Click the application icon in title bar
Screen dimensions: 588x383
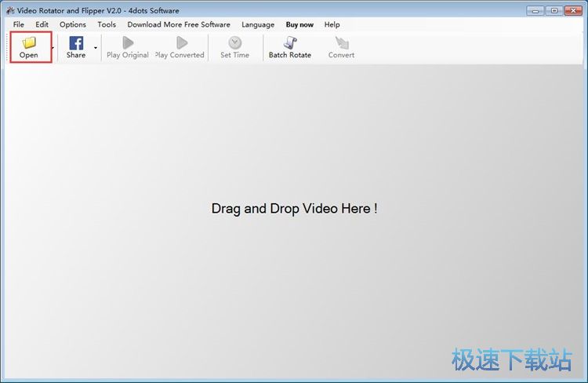tap(9, 10)
